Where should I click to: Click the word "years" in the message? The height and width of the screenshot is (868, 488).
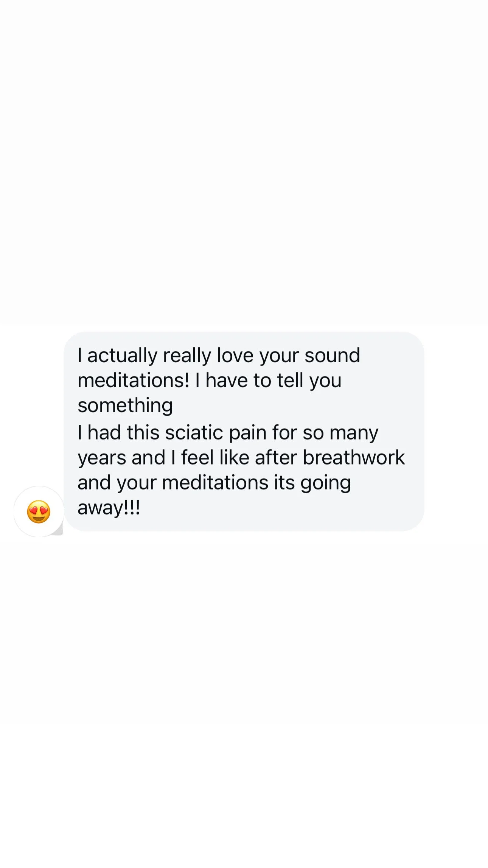[102, 458]
